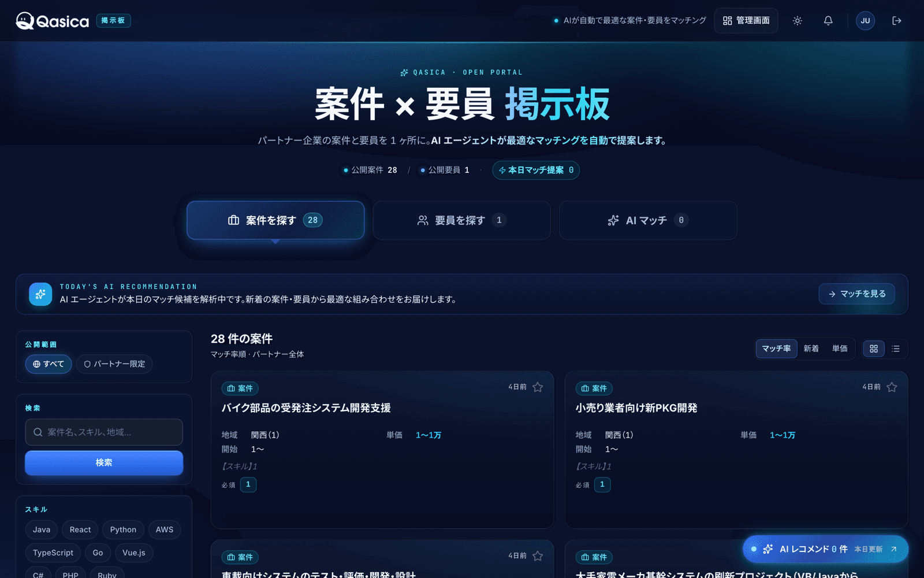924x578 pixels.
Task: Click the briefcase icon in 案件を探す tab
Action: tap(233, 220)
